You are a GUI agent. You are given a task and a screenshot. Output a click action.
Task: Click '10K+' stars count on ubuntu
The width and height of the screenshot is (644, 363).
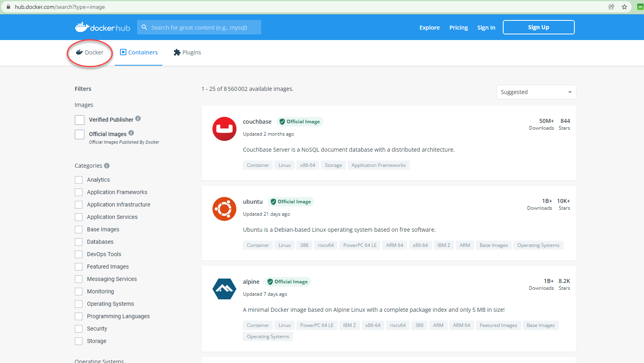coord(564,201)
